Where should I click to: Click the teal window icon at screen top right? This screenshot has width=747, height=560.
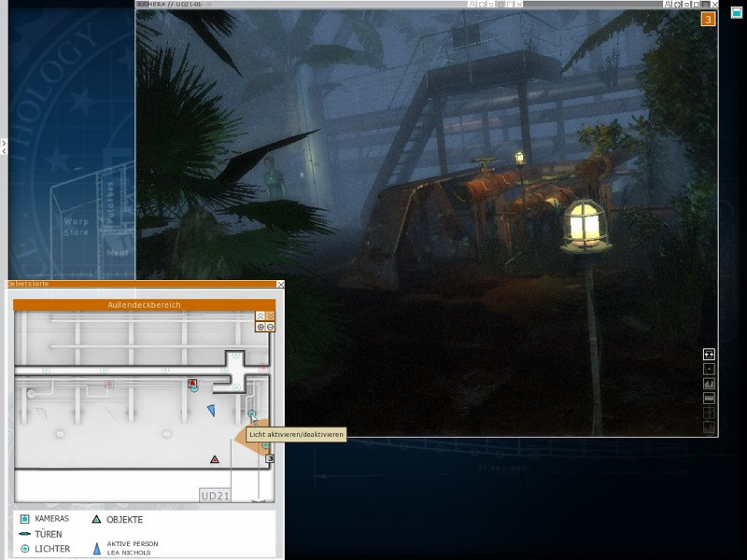[x=736, y=12]
